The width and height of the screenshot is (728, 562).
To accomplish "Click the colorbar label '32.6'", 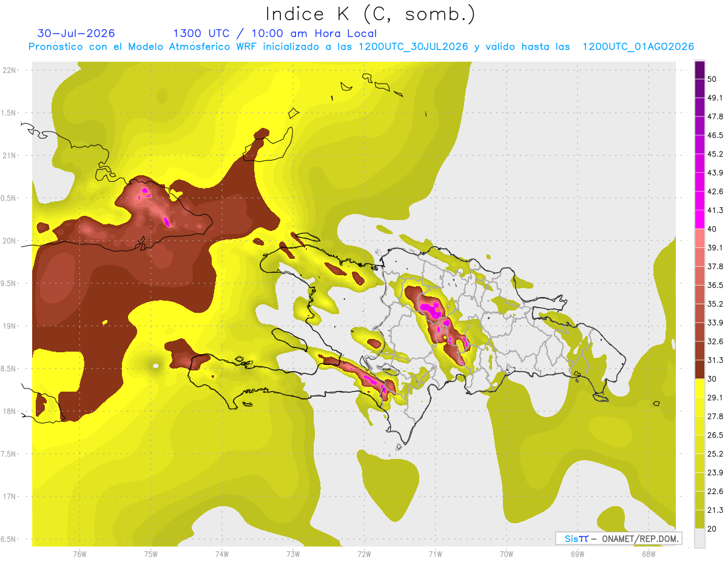I will (x=715, y=341).
